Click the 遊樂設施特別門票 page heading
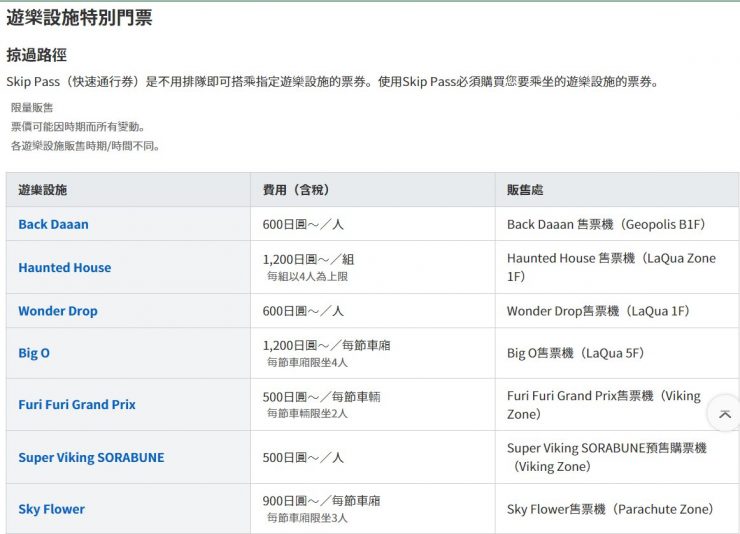The height and width of the screenshot is (534, 740). click(79, 17)
